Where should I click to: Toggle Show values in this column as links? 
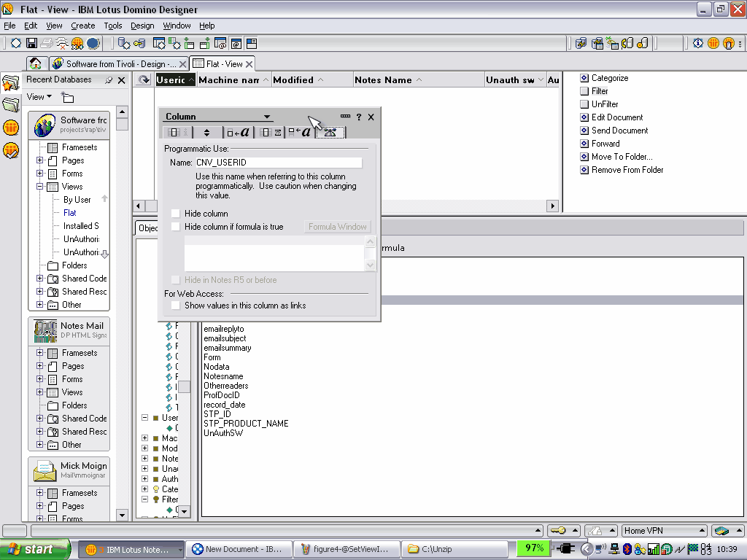coord(176,306)
